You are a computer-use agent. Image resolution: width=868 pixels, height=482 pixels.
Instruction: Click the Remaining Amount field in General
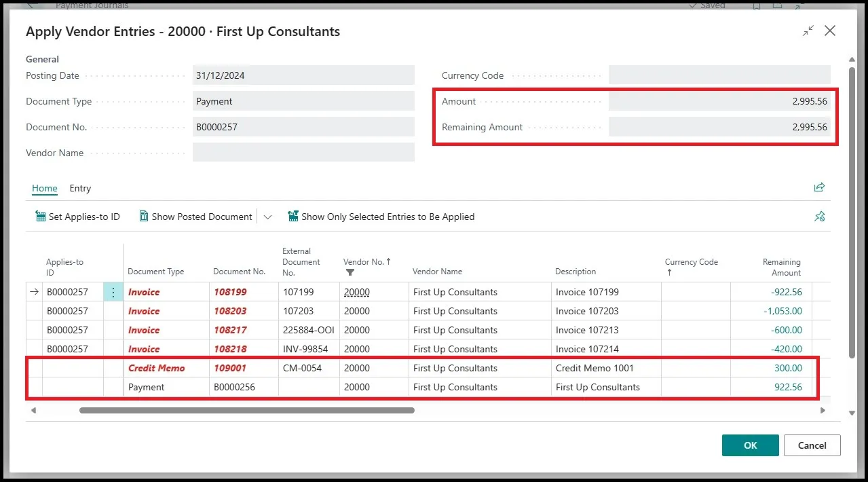coord(719,127)
